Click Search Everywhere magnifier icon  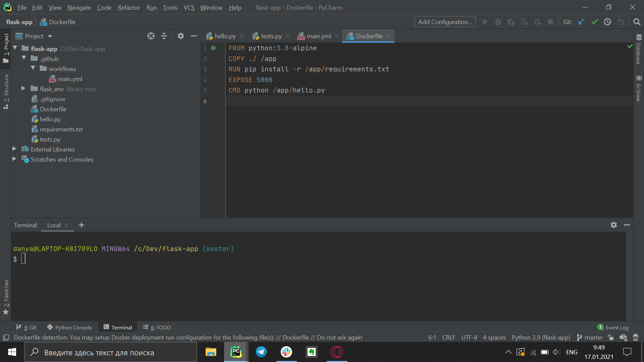click(x=637, y=22)
